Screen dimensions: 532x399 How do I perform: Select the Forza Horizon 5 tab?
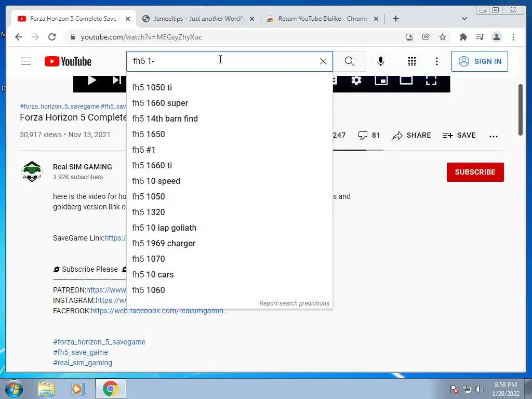point(73,19)
